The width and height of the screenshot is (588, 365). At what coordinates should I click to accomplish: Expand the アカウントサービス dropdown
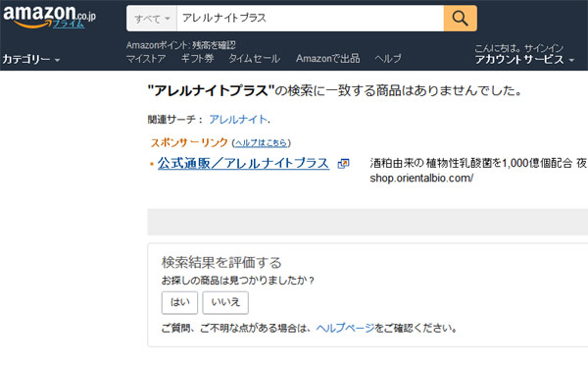pyautogui.click(x=524, y=59)
